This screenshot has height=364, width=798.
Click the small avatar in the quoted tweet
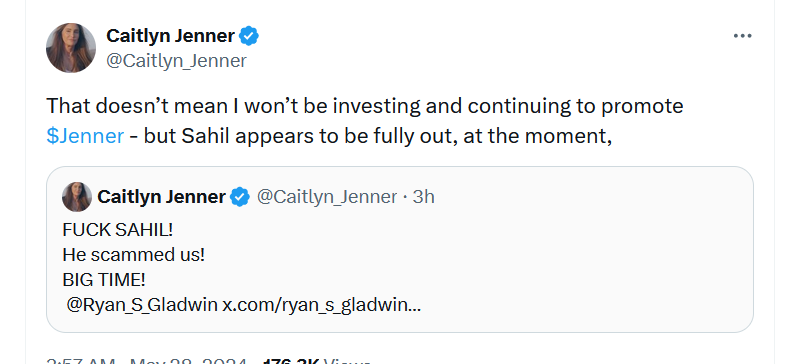tap(77, 197)
